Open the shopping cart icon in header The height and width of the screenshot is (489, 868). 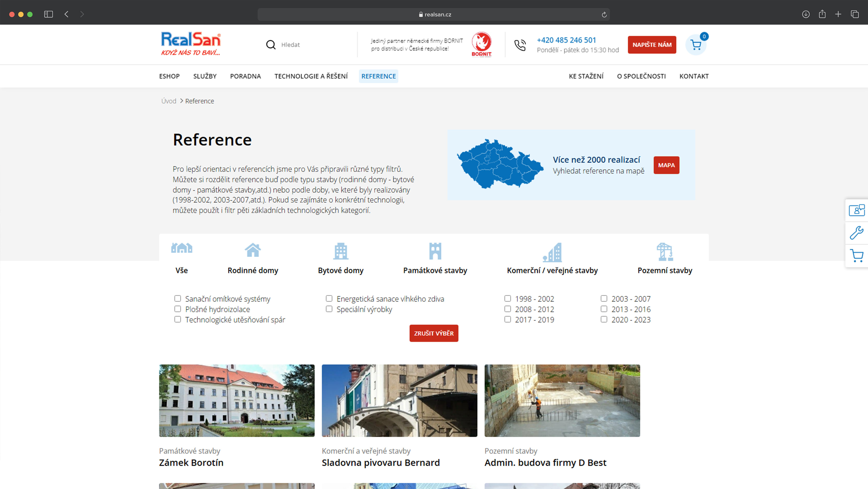tap(696, 45)
